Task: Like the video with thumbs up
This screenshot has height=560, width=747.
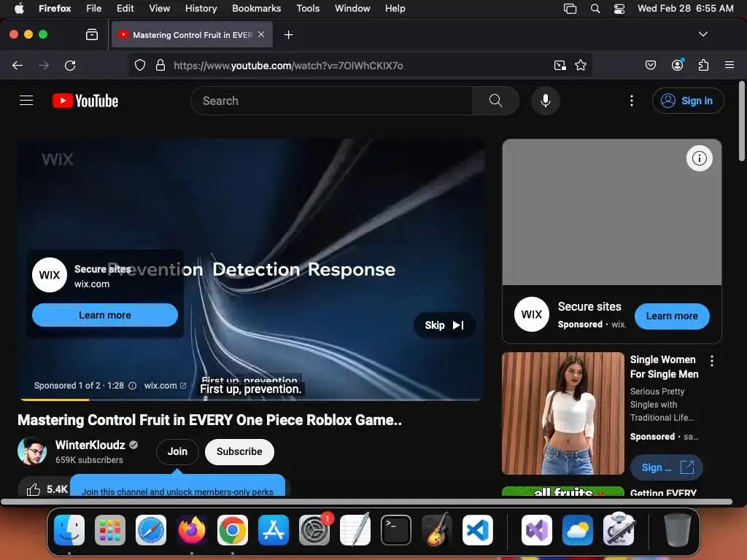Action: click(34, 489)
